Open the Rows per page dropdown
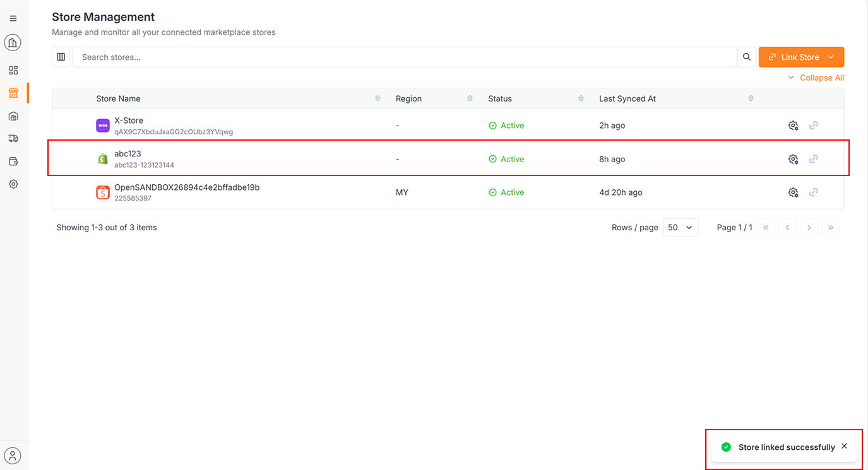 pyautogui.click(x=680, y=227)
